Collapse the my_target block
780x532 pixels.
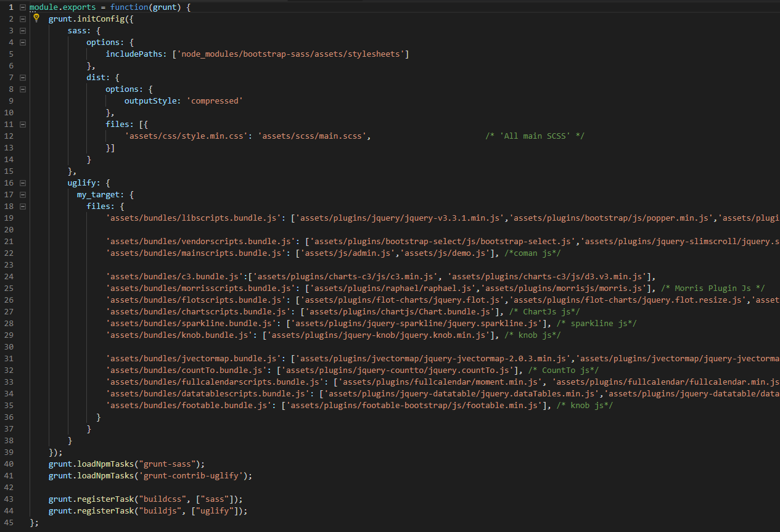(23, 195)
